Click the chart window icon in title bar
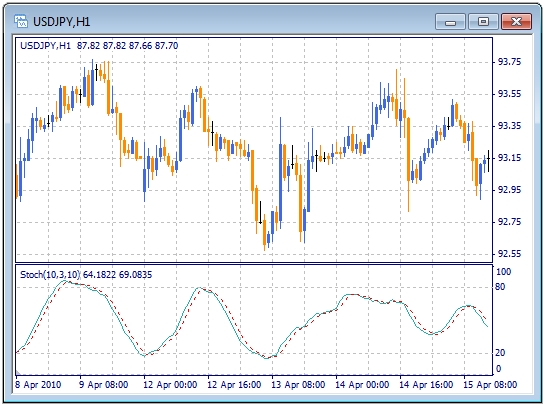This screenshot has width=545, height=405. pos(21,21)
